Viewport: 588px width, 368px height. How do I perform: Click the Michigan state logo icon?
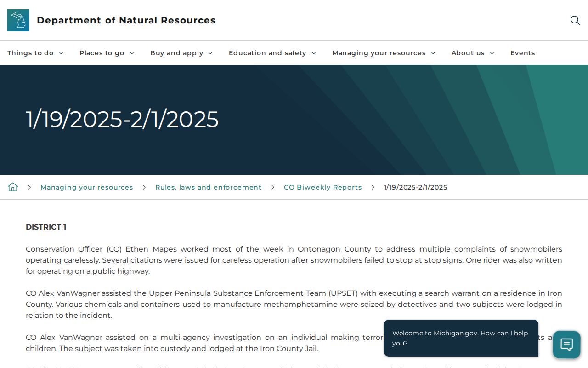(x=18, y=20)
